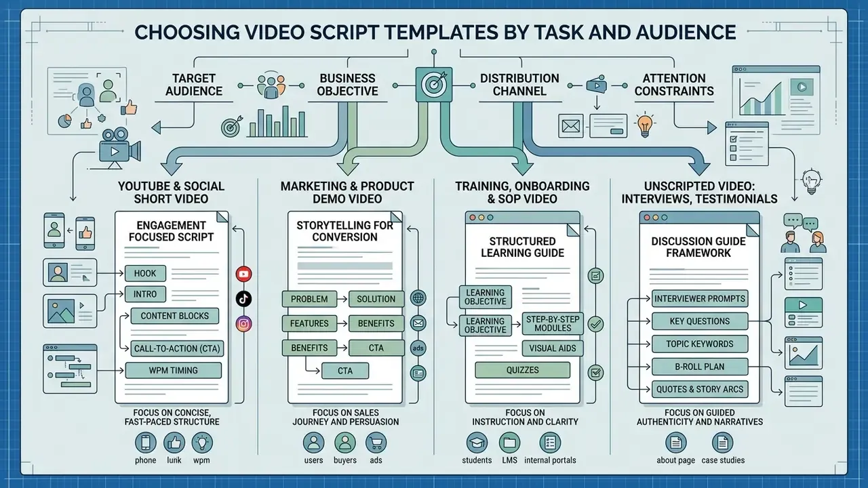Toggle the square checkbox level with the Quizzes box
Screen dimensions: 868x488
coord(595,372)
